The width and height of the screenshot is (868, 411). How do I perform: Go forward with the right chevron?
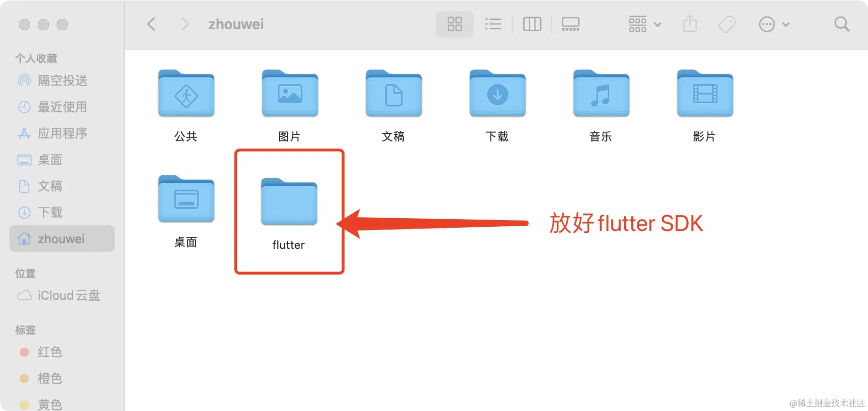click(x=185, y=24)
